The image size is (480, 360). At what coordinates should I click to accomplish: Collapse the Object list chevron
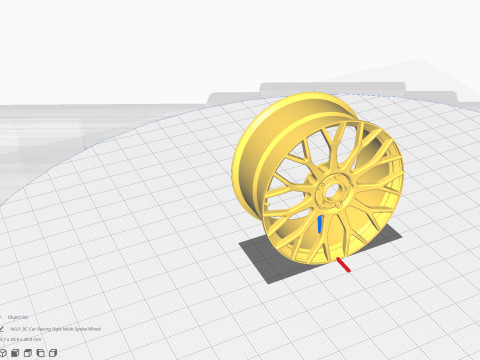(1, 317)
